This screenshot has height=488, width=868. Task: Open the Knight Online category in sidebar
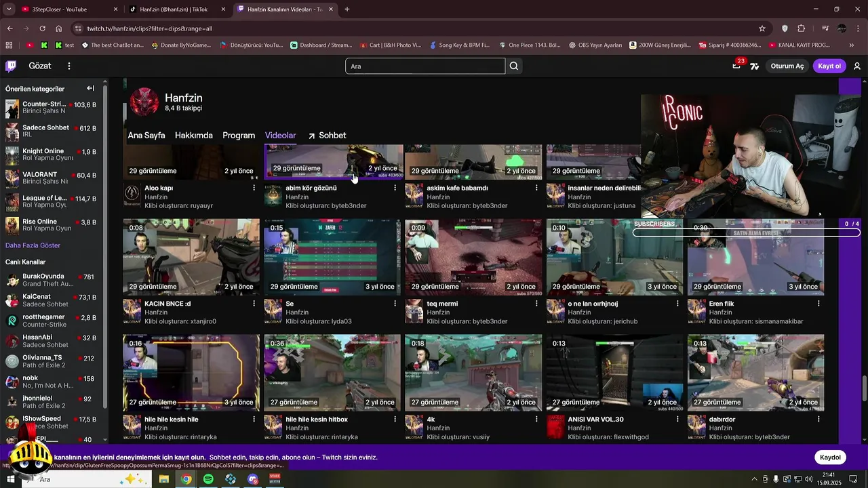pos(51,155)
